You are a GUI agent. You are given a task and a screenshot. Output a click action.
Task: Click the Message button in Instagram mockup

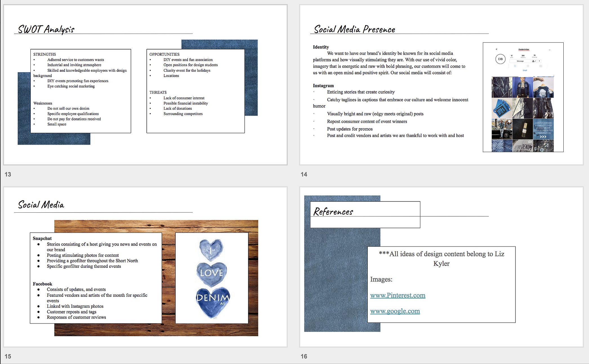click(520, 61)
